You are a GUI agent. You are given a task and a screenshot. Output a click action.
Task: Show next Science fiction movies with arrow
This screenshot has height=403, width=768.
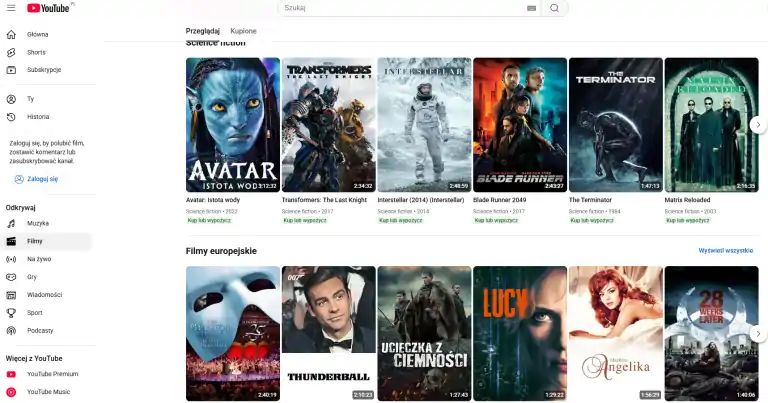click(x=758, y=125)
